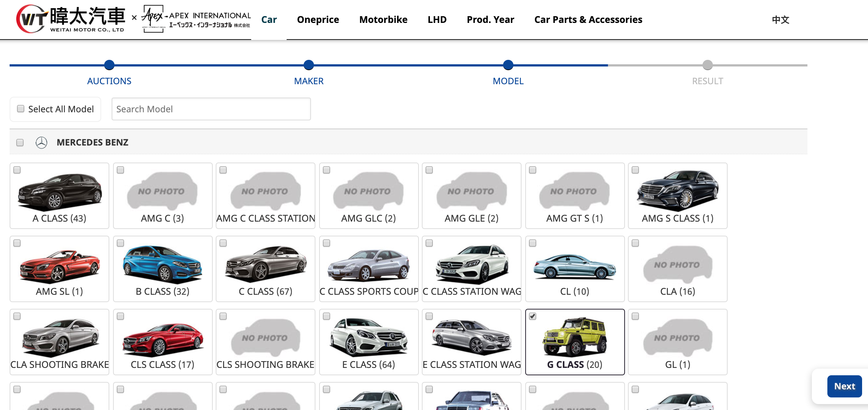Switch language to 中文
This screenshot has width=868, height=410.
780,20
